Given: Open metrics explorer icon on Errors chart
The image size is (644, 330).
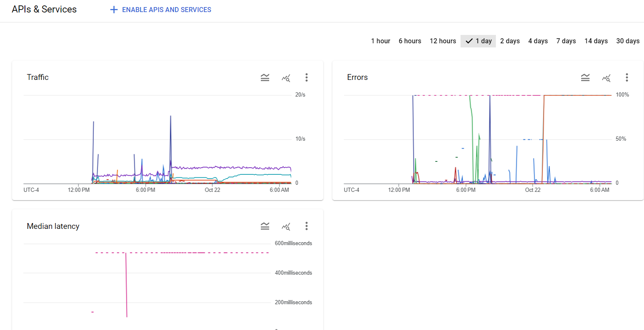Looking at the screenshot, I should coord(606,77).
